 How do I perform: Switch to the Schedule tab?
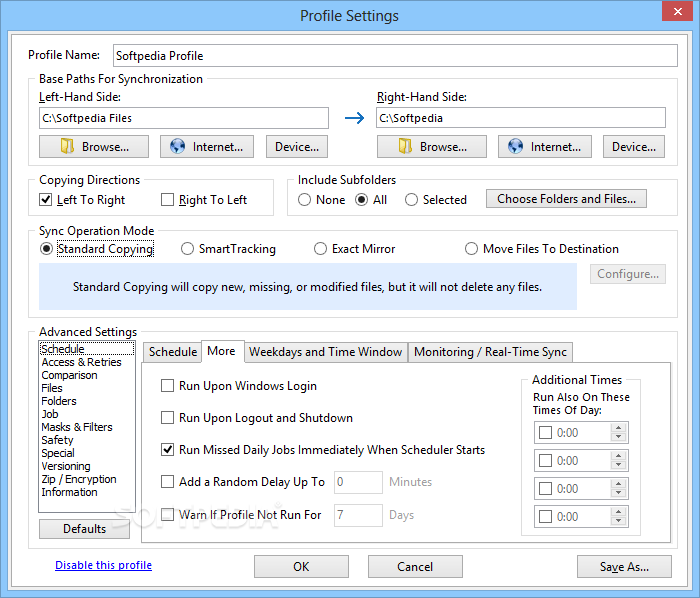[173, 352]
